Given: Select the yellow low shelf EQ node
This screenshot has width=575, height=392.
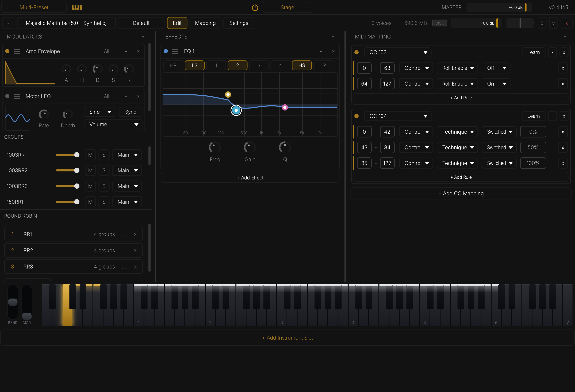Looking at the screenshot, I should [x=228, y=94].
